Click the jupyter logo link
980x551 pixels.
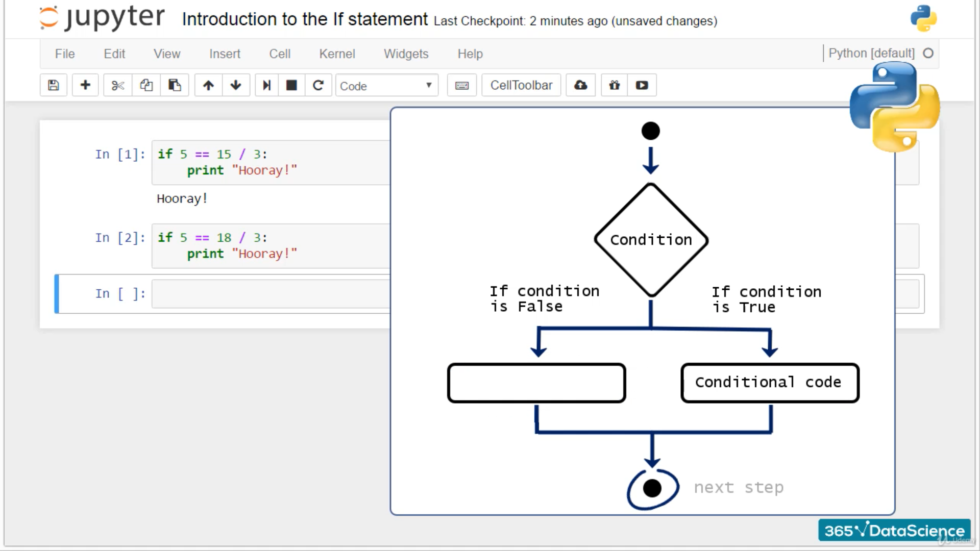pos(102,18)
